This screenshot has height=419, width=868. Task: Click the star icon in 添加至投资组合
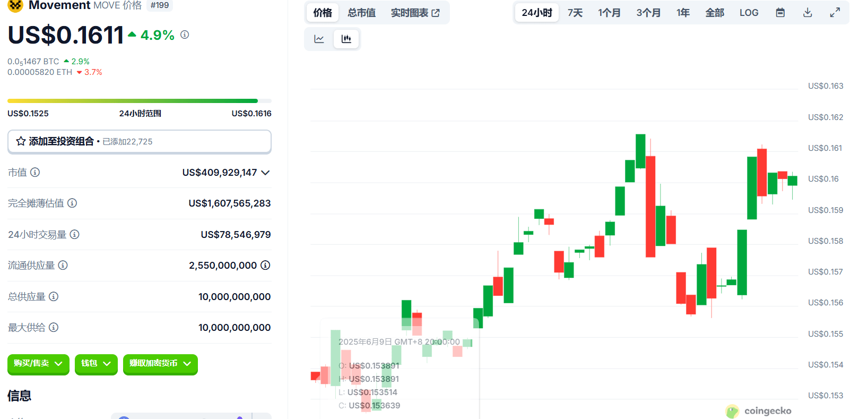pos(21,141)
